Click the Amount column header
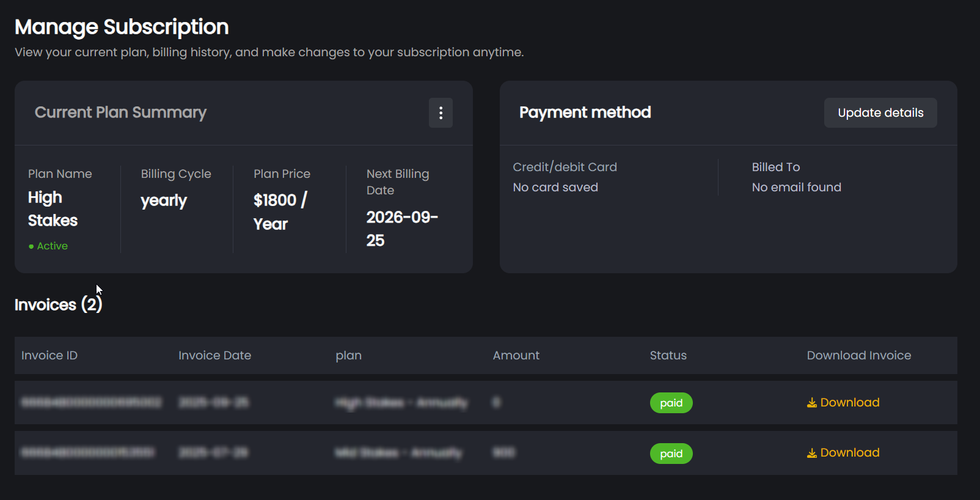The height and width of the screenshot is (500, 980). (x=516, y=356)
